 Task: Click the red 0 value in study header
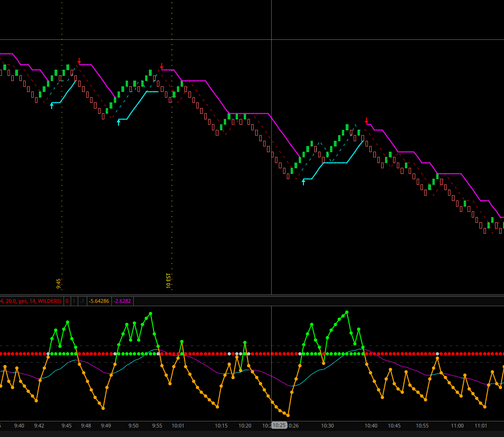point(67,301)
